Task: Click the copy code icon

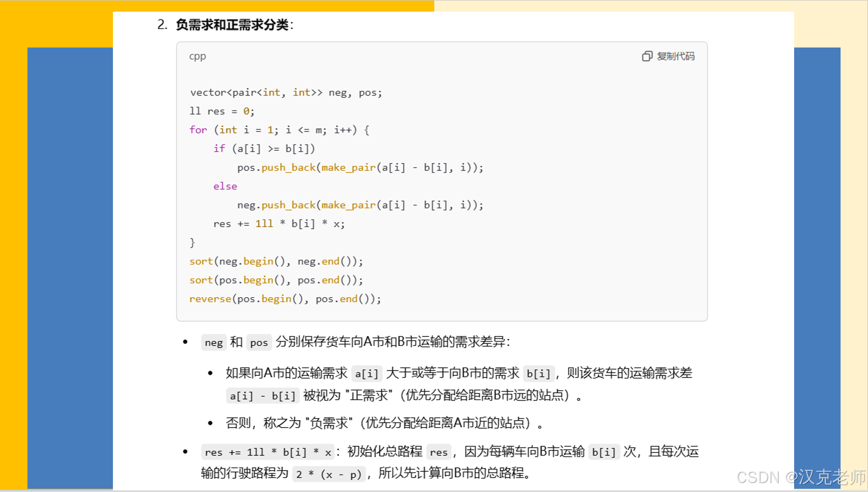Action: coord(647,56)
